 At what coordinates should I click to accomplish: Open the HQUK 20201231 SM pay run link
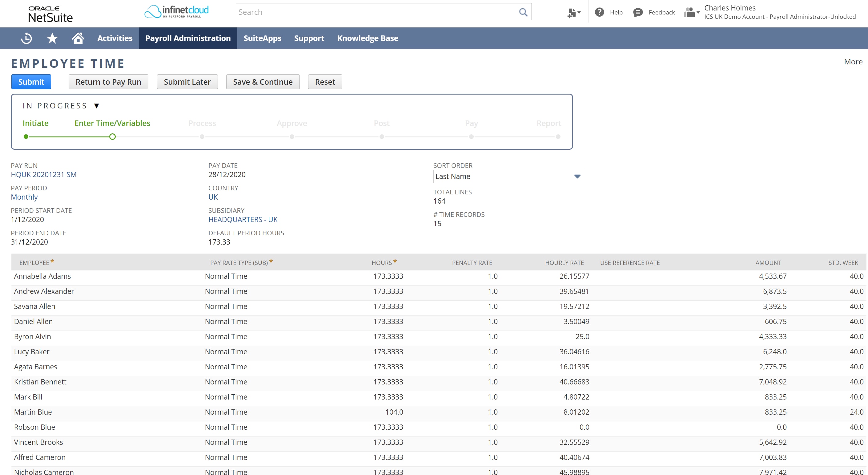tap(43, 174)
